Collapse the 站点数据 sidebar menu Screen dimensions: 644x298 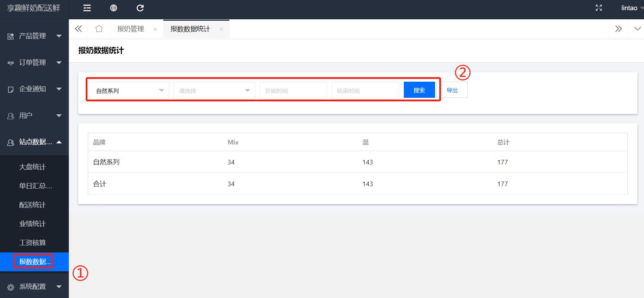click(x=34, y=142)
